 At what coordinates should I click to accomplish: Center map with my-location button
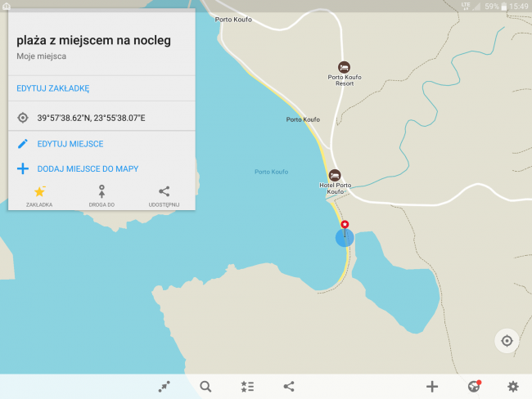point(507,341)
